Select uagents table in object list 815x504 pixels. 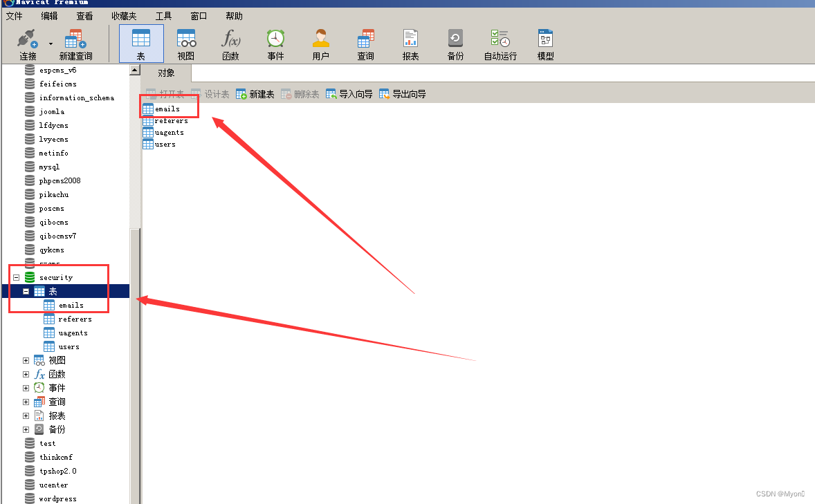pos(163,133)
